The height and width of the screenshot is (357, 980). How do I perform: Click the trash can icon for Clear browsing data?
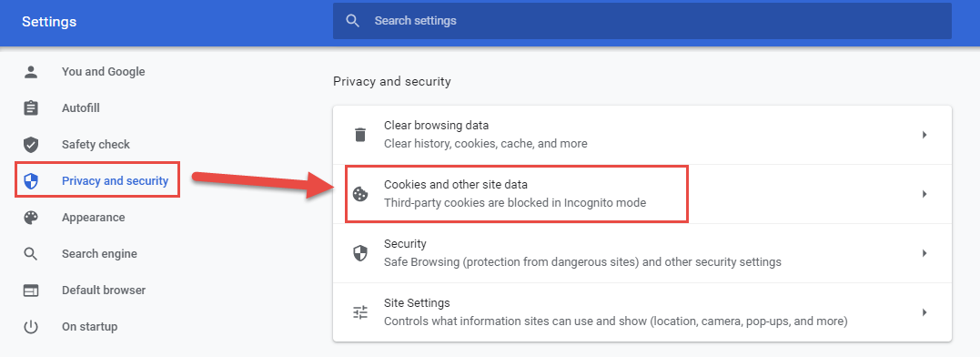pos(360,135)
